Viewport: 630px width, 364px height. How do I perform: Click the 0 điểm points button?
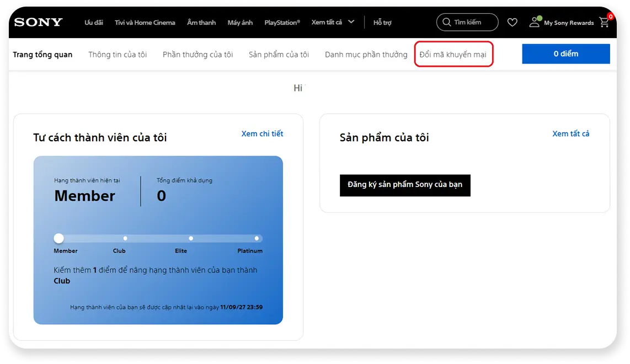pyautogui.click(x=565, y=54)
